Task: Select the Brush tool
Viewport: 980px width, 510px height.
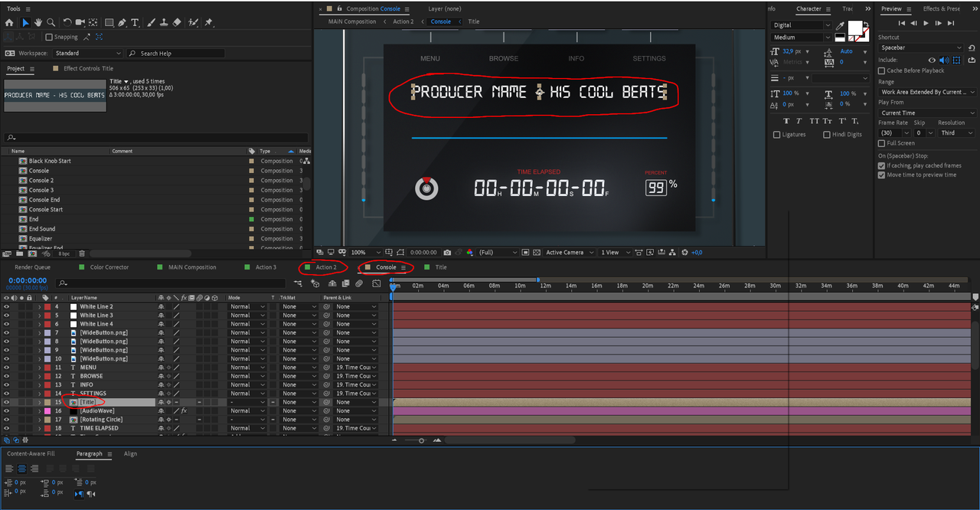Action: coord(152,23)
